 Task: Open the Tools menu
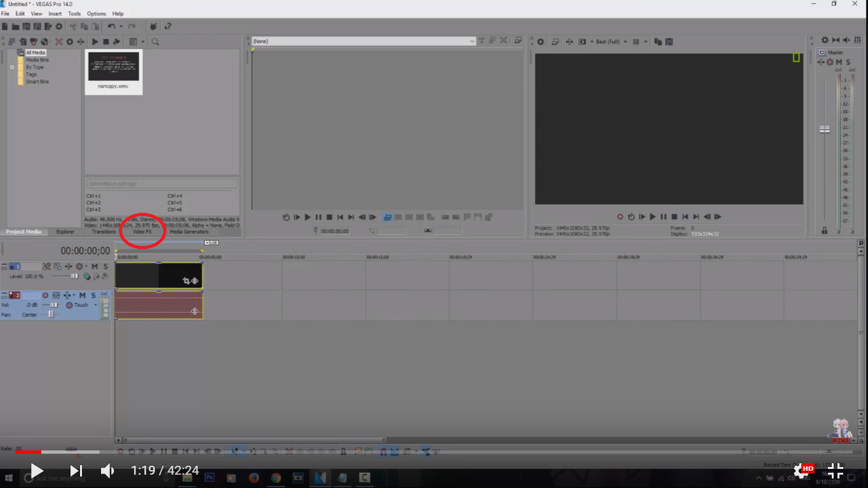pos(74,13)
